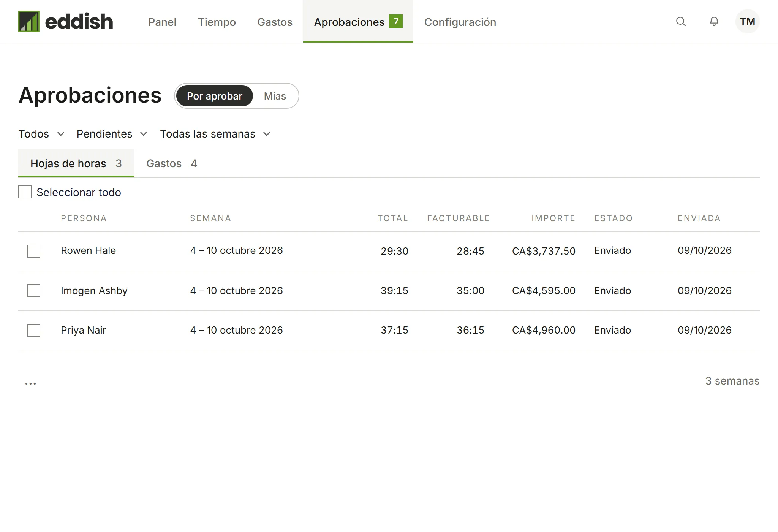Switch to the Por aprobar view

[x=215, y=96]
